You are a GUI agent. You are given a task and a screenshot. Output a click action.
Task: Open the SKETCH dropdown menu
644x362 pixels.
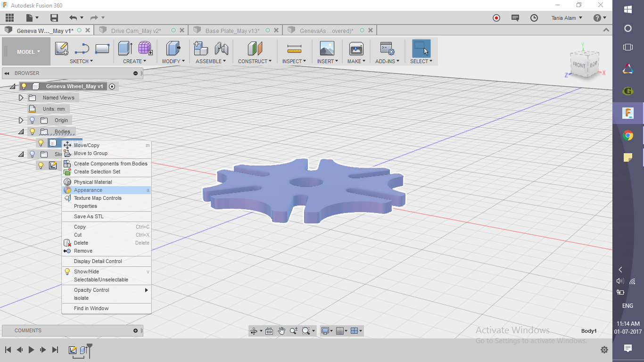click(x=81, y=61)
